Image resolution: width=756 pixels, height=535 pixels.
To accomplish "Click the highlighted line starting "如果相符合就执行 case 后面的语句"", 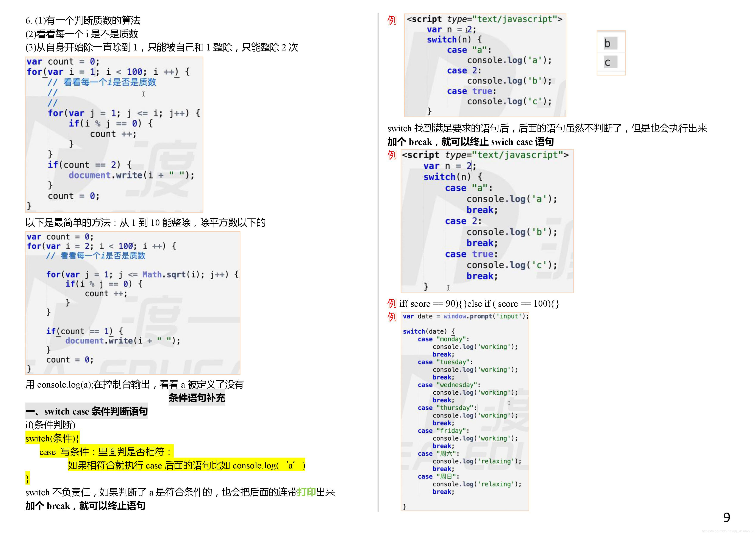I will click(x=186, y=465).
